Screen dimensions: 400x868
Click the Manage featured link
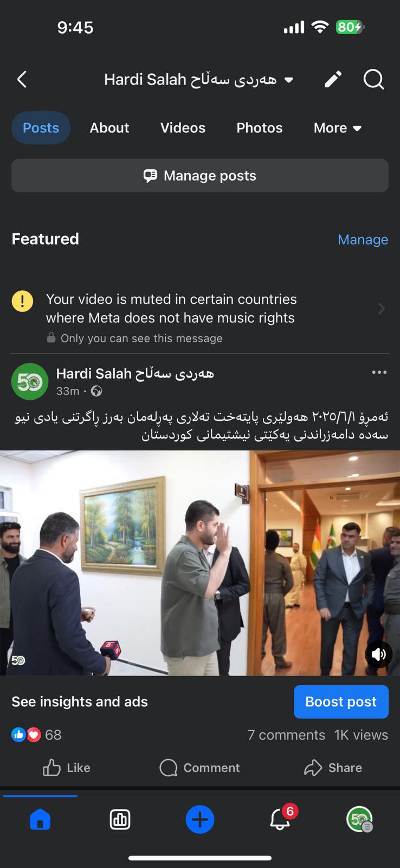point(363,239)
